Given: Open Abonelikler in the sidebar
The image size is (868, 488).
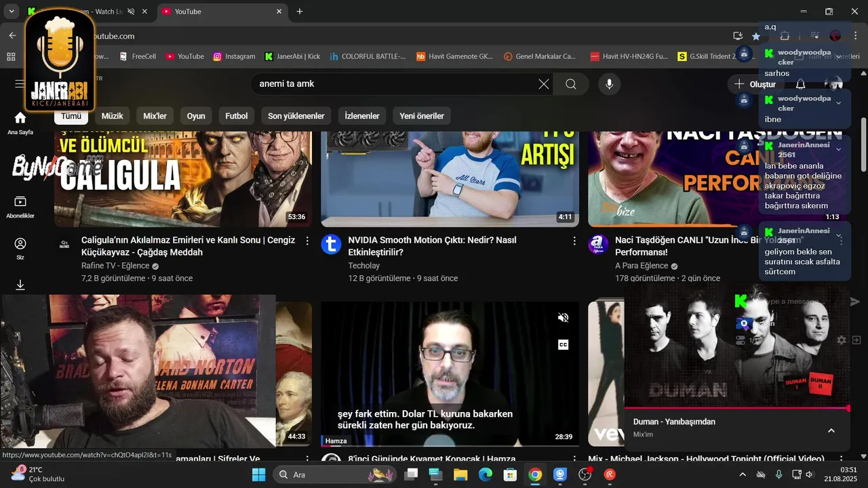Looking at the screenshot, I should (20, 207).
